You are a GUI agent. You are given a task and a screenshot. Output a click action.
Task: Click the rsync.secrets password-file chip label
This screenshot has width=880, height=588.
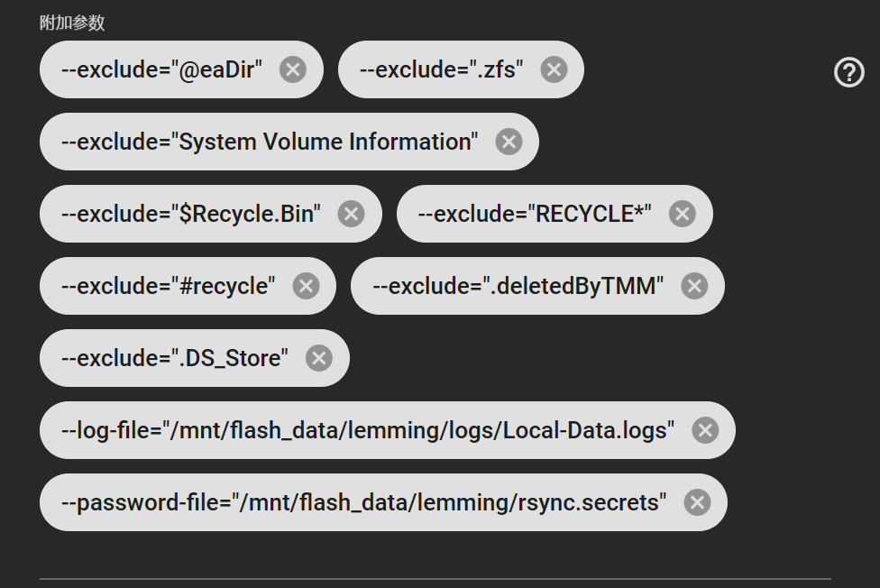coord(364,502)
